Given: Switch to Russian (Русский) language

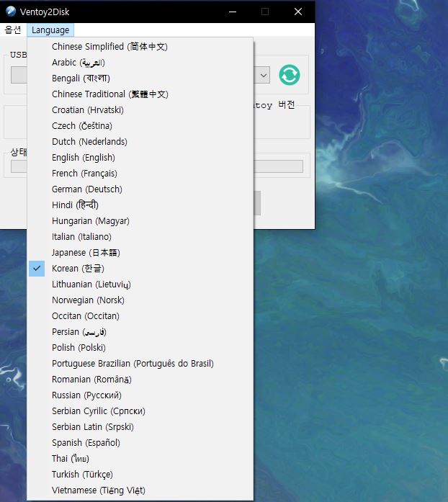Looking at the screenshot, I should [140, 395].
